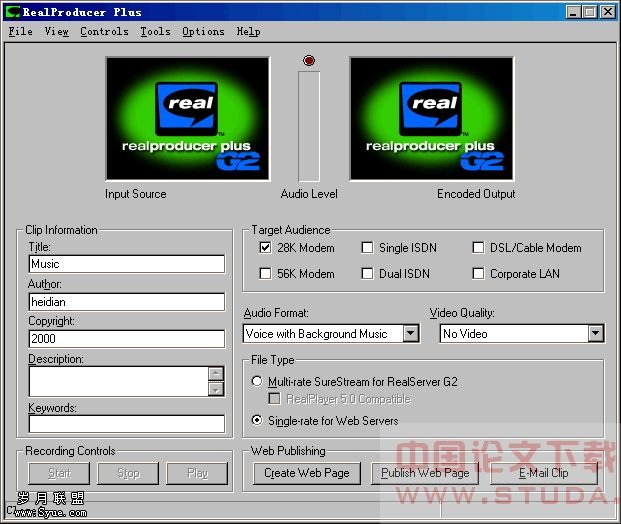Click the Input Source preview image
621x524 pixels.
click(188, 118)
